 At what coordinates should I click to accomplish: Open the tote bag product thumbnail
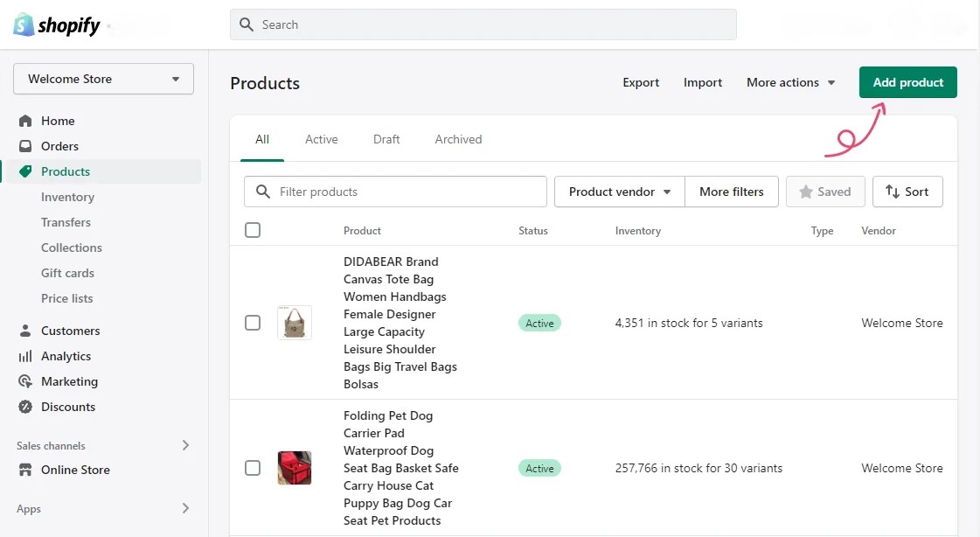pyautogui.click(x=295, y=323)
